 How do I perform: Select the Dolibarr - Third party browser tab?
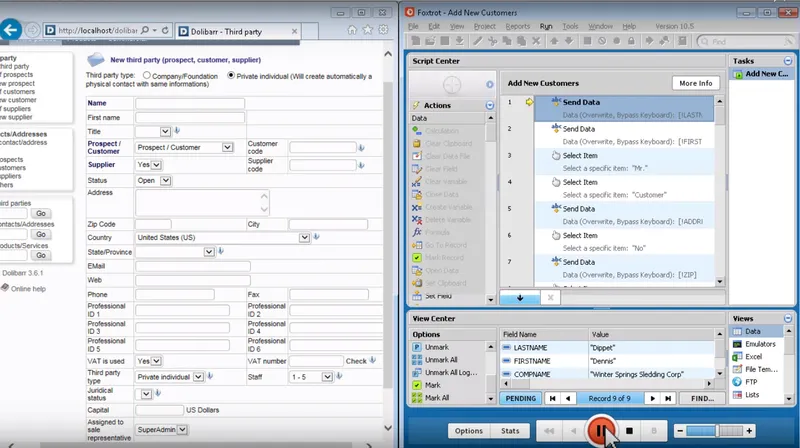point(238,32)
